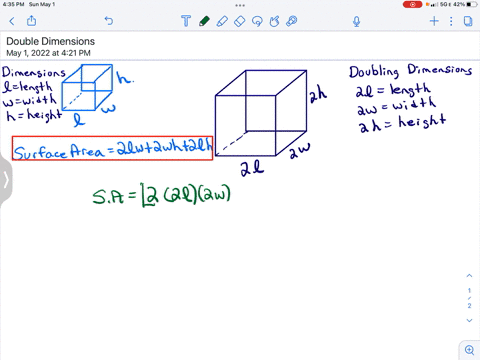Go to next page with down chevron
Screen dimensions: 480x360
(469, 320)
